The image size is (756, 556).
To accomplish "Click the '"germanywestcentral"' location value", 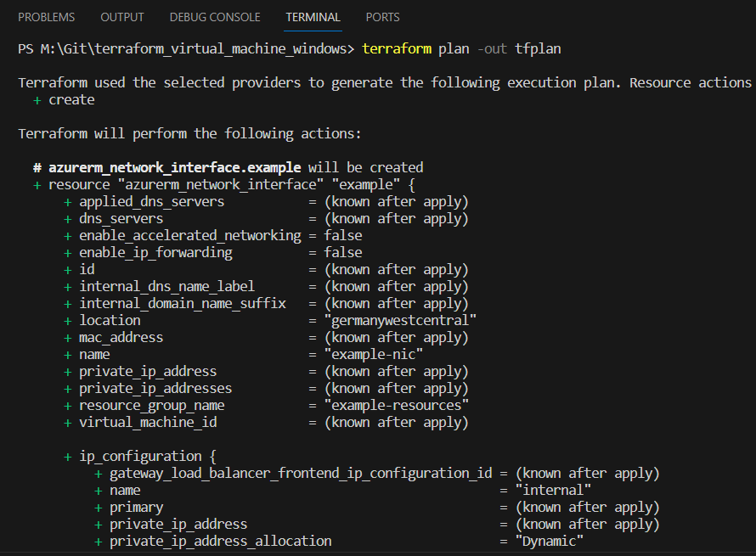I will (400, 320).
